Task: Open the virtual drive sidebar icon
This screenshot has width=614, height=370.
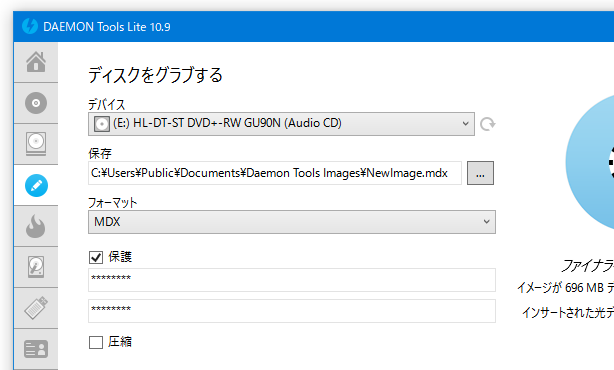Action: point(36,144)
